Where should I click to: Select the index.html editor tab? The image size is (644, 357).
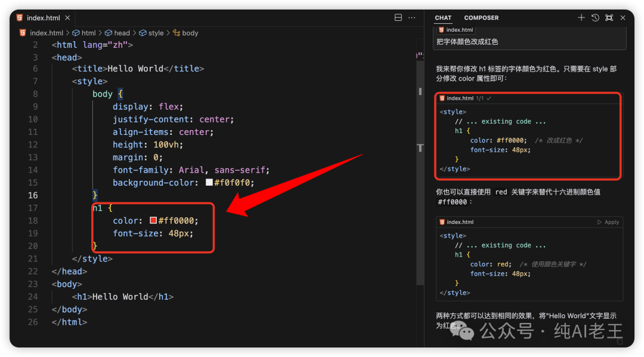[x=43, y=18]
